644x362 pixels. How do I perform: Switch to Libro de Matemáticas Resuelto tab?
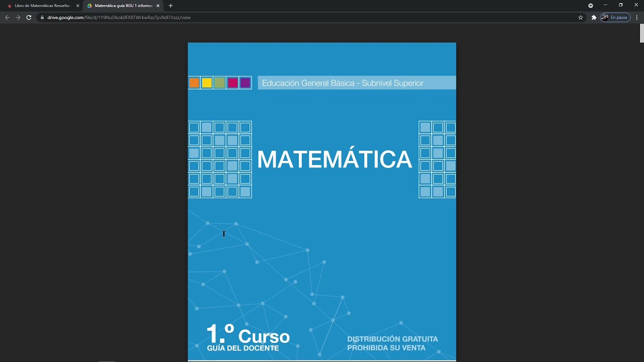point(43,6)
